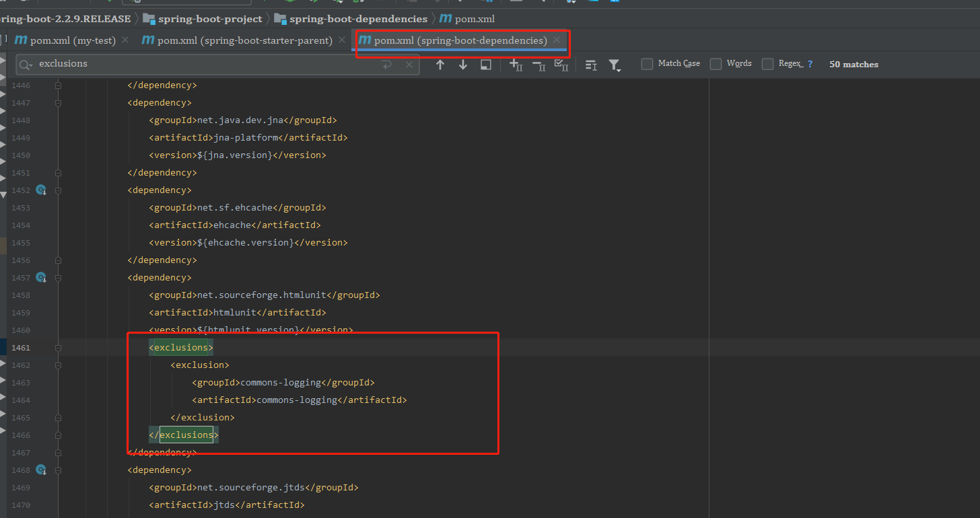Click groupId commons-logging line
Screen dimensions: 980x518
283,383
